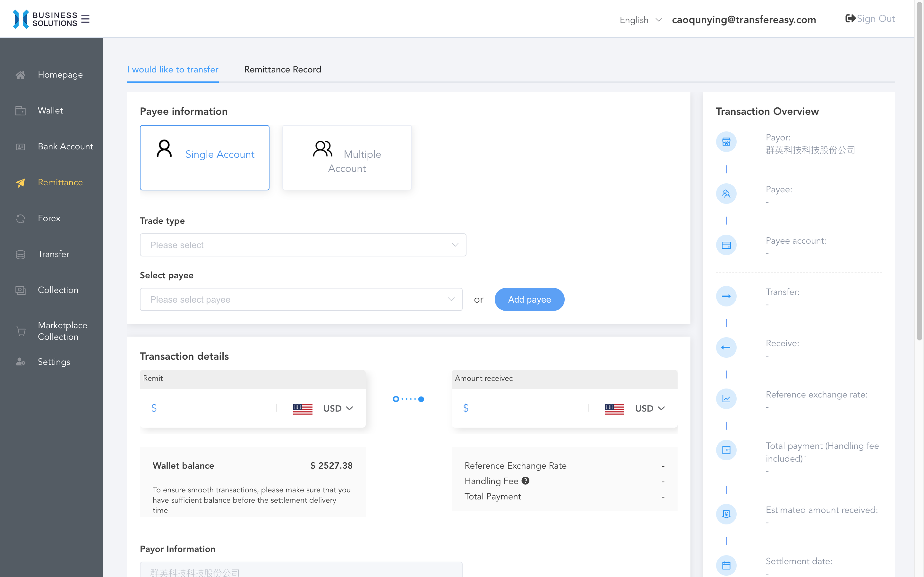Click the Handling Fee help question icon
Viewport: 924px width, 577px height.
(526, 481)
